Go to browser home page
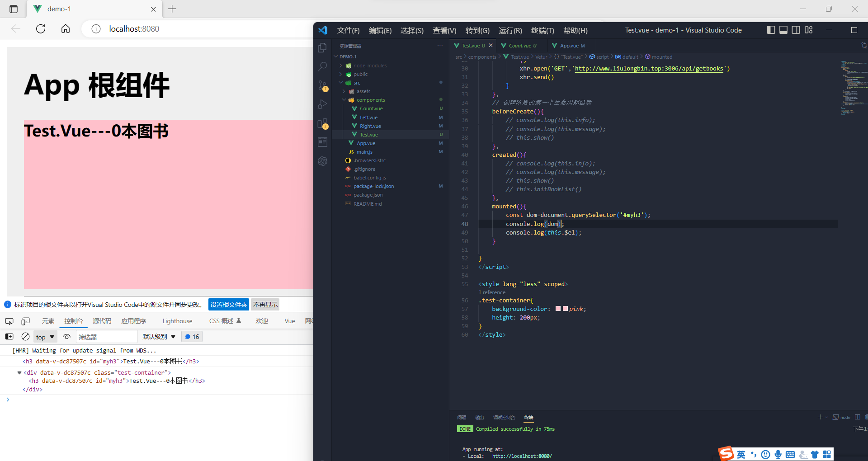The height and width of the screenshot is (461, 868). pos(66,29)
